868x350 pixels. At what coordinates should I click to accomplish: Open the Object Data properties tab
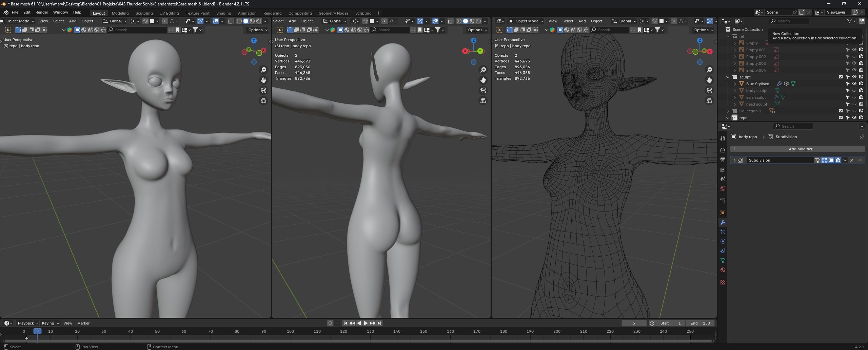(723, 261)
